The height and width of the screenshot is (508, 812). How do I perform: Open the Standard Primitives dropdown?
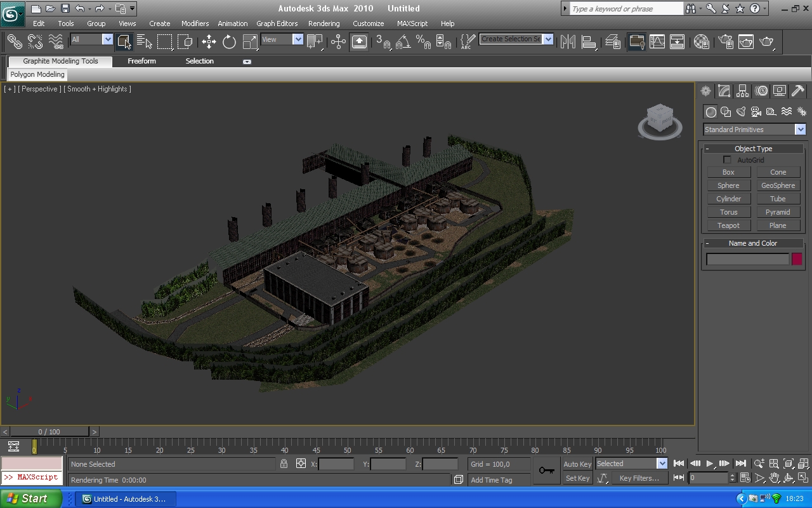[x=800, y=130]
